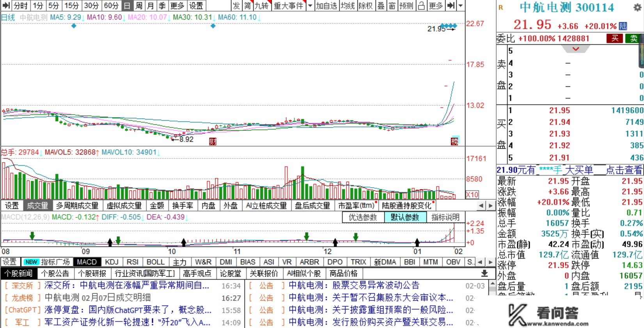Click the 叠 overlay toolbar icon
The image size is (644, 328).
click(381, 5)
